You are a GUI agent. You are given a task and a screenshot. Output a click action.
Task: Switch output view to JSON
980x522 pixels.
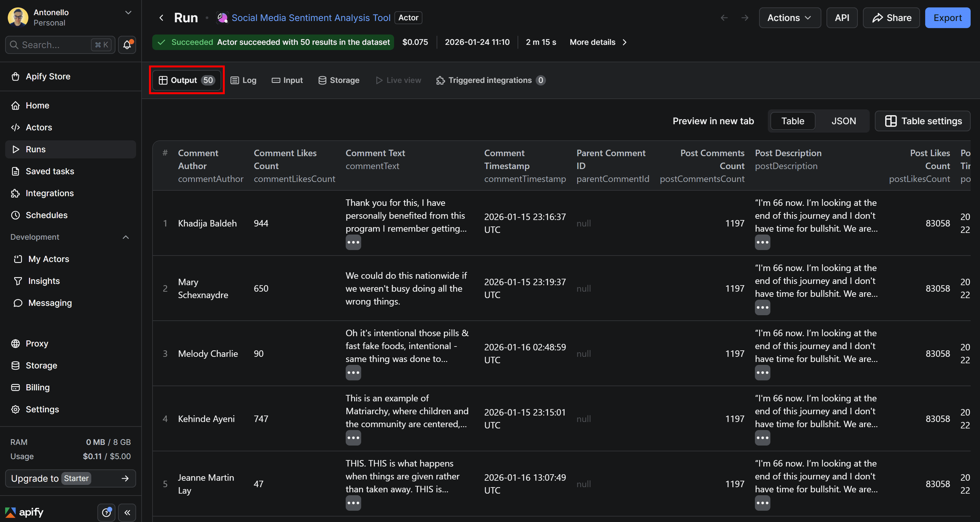tap(843, 121)
